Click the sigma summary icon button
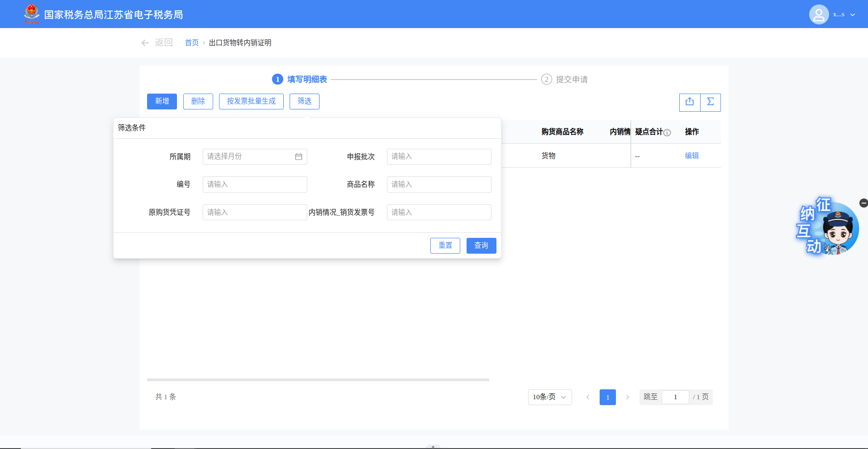This screenshot has height=449, width=868. pyautogui.click(x=711, y=102)
